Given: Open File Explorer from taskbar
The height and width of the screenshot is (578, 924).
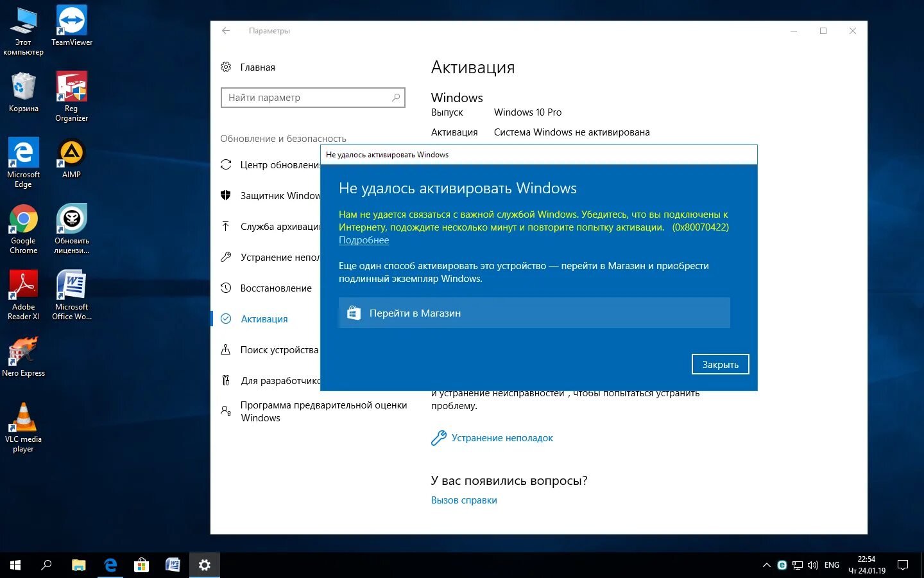Looking at the screenshot, I should pyautogui.click(x=78, y=565).
